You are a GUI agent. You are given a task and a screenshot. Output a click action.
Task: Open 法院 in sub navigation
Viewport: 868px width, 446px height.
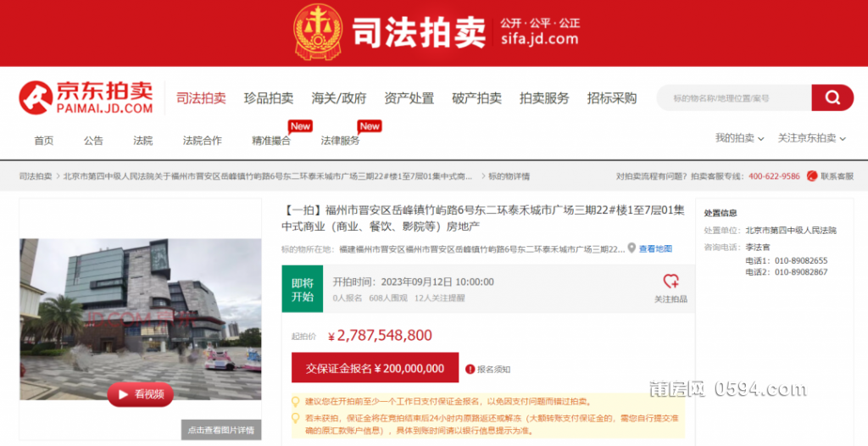tap(142, 141)
